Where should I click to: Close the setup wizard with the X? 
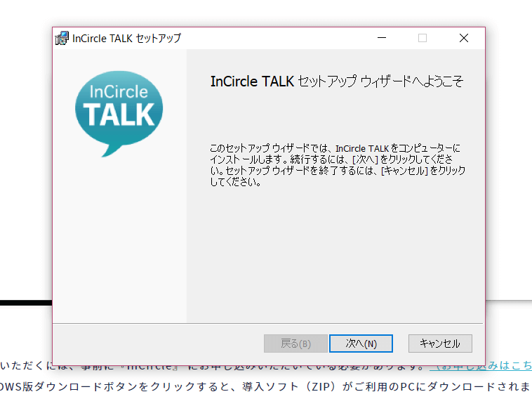point(463,38)
